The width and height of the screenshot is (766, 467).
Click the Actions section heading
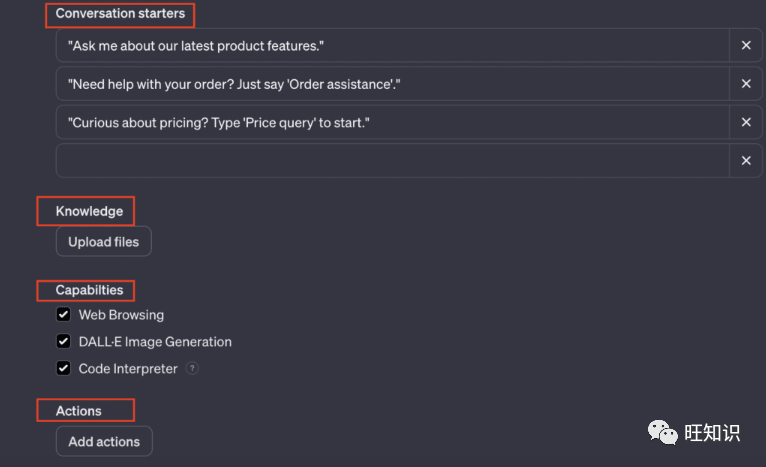point(79,410)
